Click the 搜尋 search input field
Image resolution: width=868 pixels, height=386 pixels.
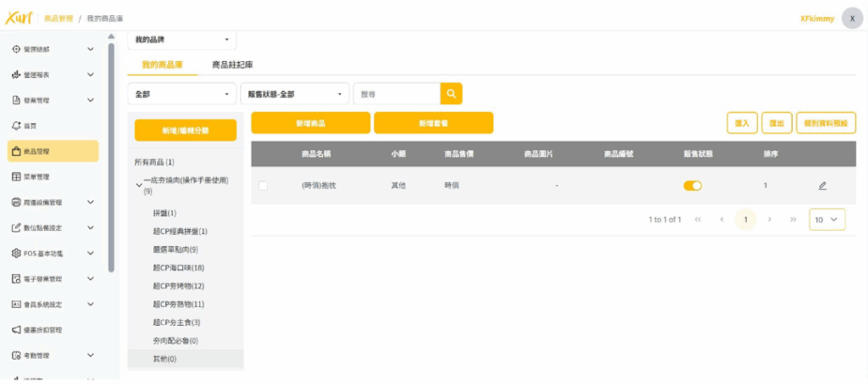point(396,94)
